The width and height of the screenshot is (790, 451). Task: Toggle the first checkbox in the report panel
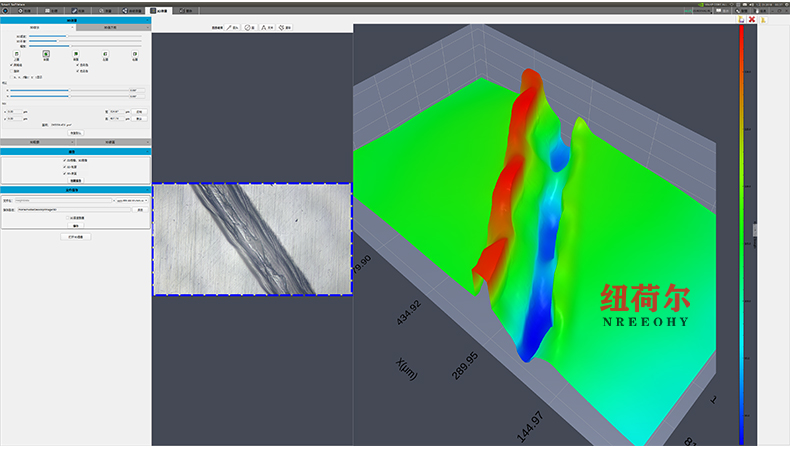[64, 160]
